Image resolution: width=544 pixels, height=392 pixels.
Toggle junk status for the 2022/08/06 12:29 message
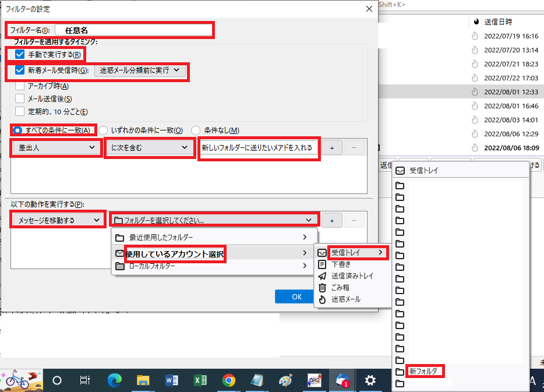click(x=475, y=134)
